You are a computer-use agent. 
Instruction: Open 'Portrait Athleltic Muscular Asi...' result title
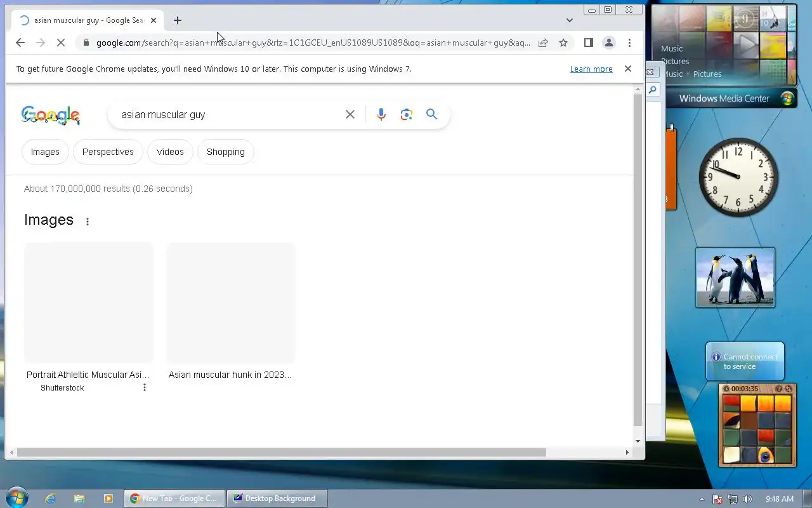[88, 375]
